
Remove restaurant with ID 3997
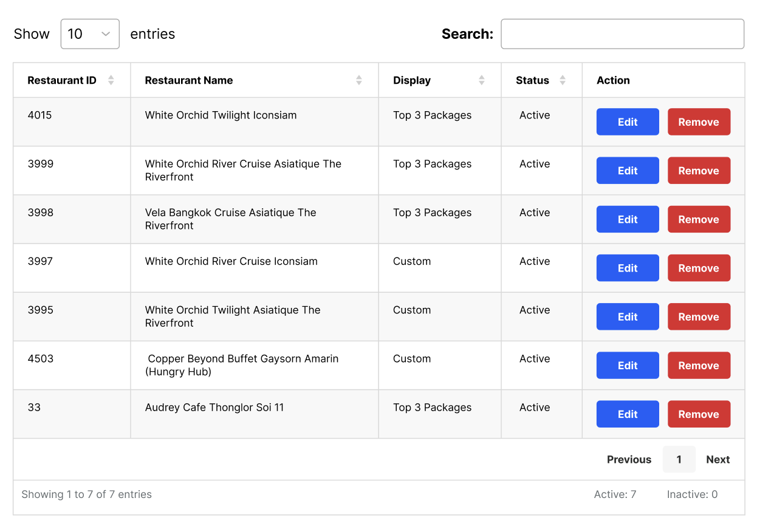coord(699,268)
